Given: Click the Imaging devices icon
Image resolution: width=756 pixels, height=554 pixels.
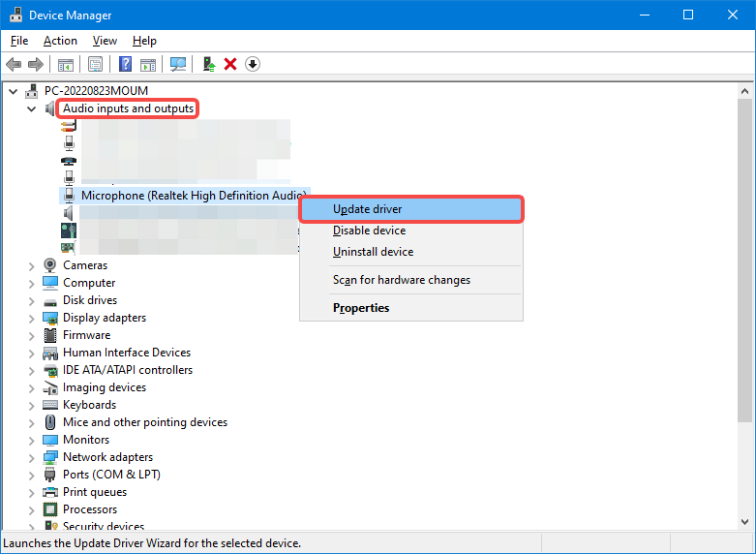Looking at the screenshot, I should tap(50, 387).
